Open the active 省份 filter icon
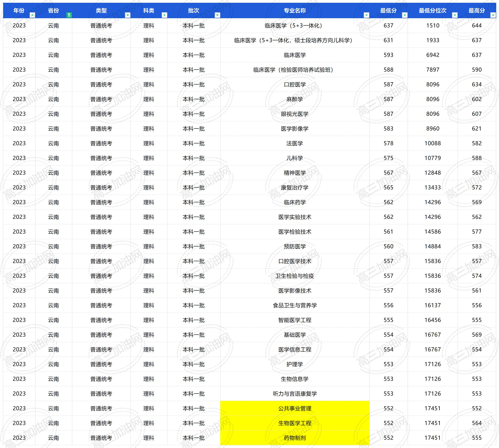 69,15
